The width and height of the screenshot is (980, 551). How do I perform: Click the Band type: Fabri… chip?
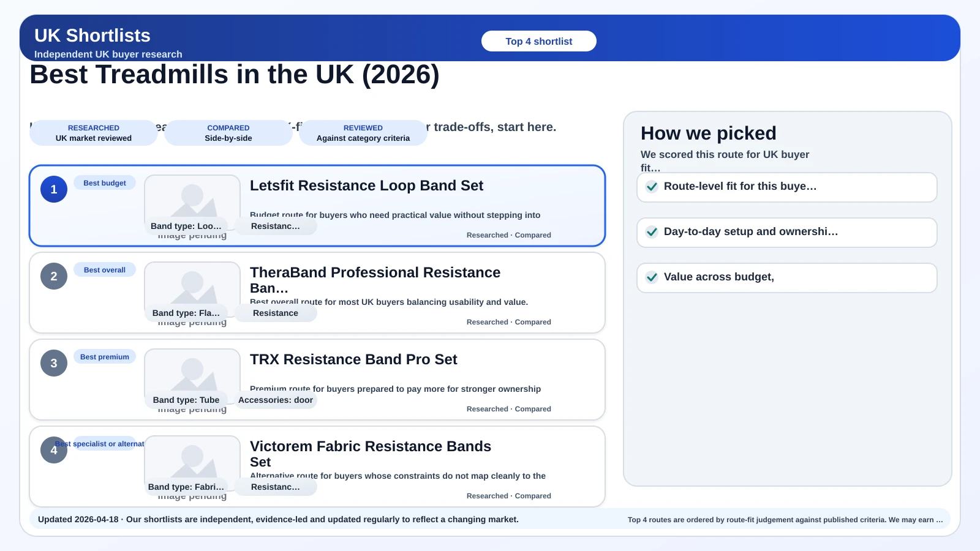tap(186, 487)
